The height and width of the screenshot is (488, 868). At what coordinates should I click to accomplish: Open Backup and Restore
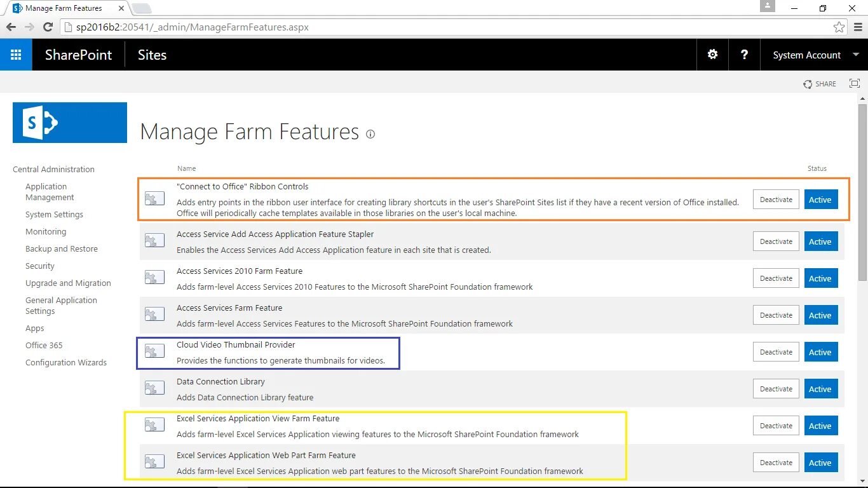pyautogui.click(x=62, y=249)
